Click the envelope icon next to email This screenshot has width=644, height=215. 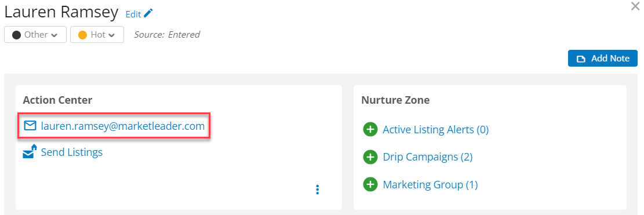point(30,126)
